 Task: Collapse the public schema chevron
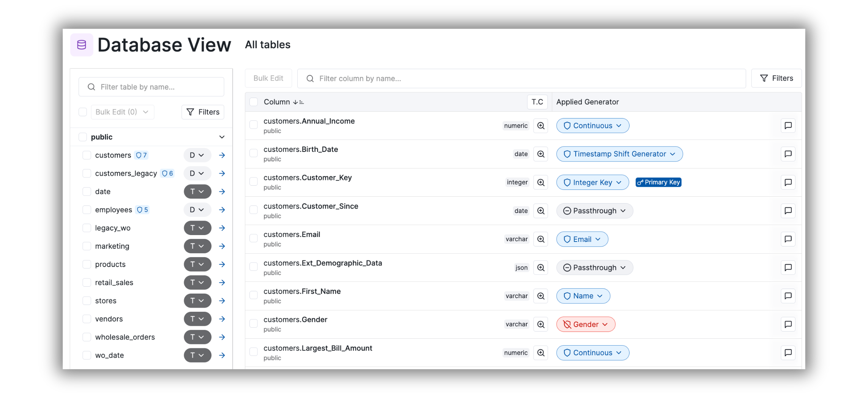222,137
